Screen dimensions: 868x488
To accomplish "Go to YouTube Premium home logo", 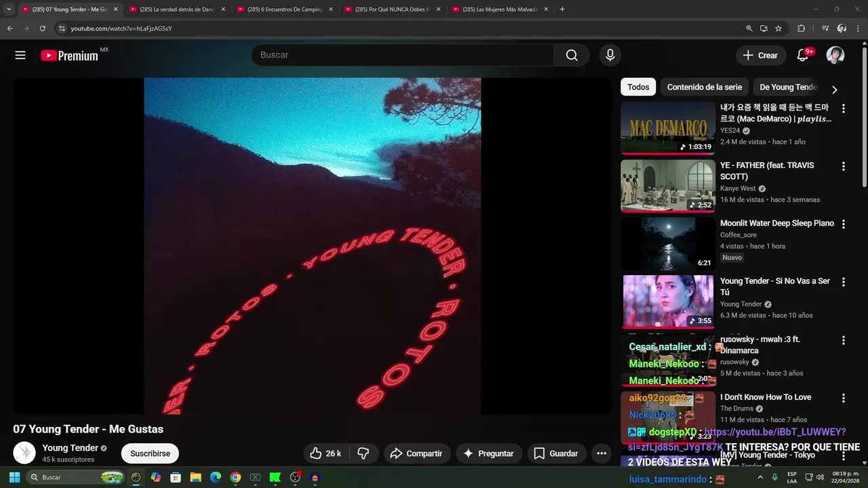I will pos(70,56).
